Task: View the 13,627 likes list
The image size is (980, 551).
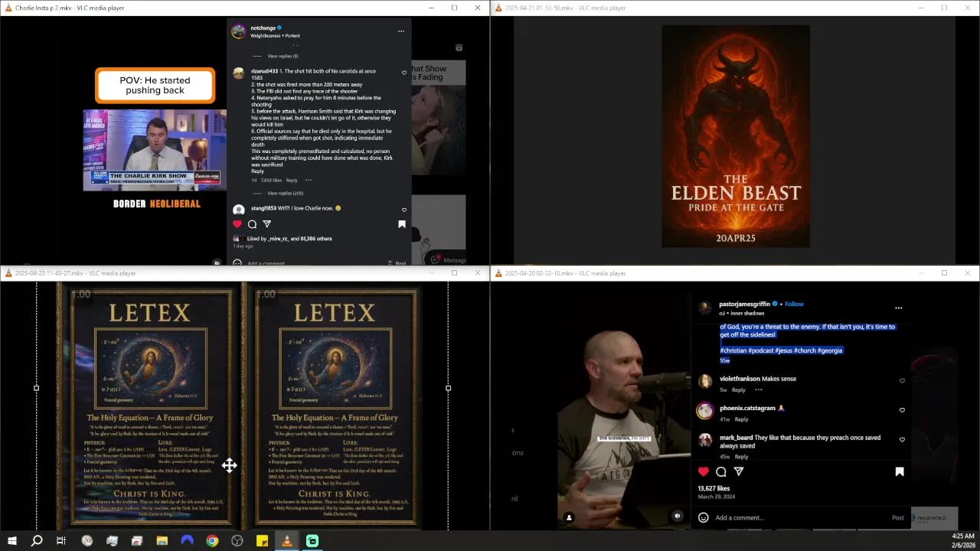Action: tap(714, 488)
